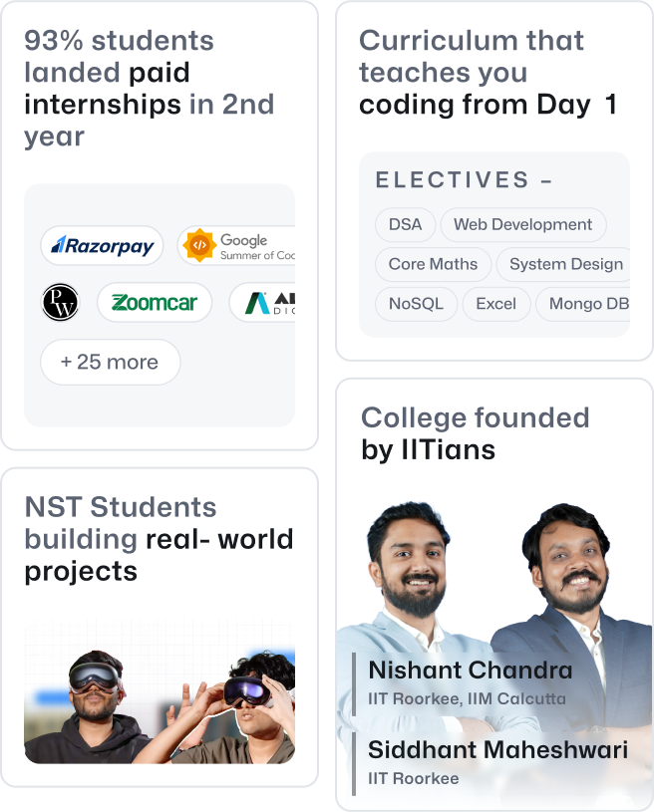This screenshot has height=812, width=654.
Task: Toggle the DSA elective pill
Action: [x=405, y=225]
